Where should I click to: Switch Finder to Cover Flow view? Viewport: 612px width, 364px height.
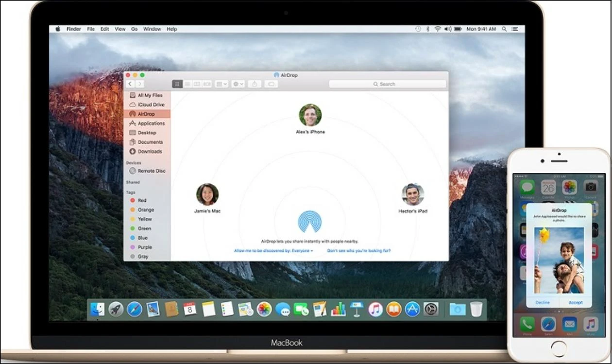pyautogui.click(x=207, y=84)
